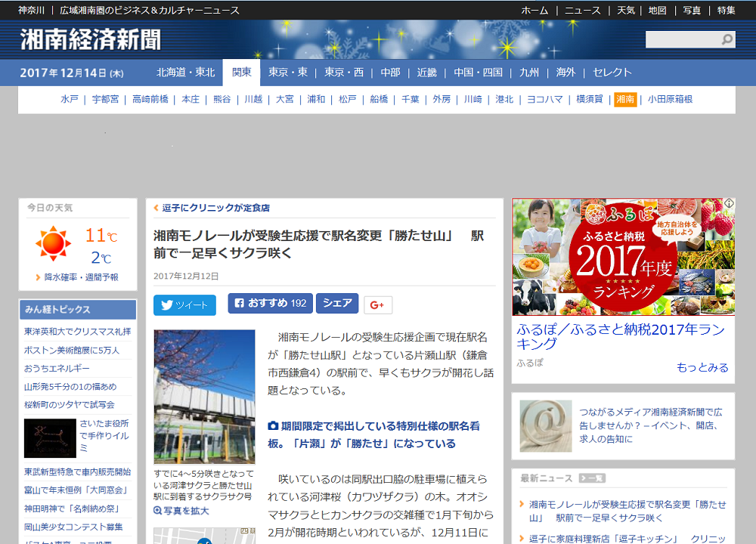Image resolution: width=756 pixels, height=544 pixels.
Task: Click the ad info icon on ふるぽ banner
Action: (x=729, y=203)
